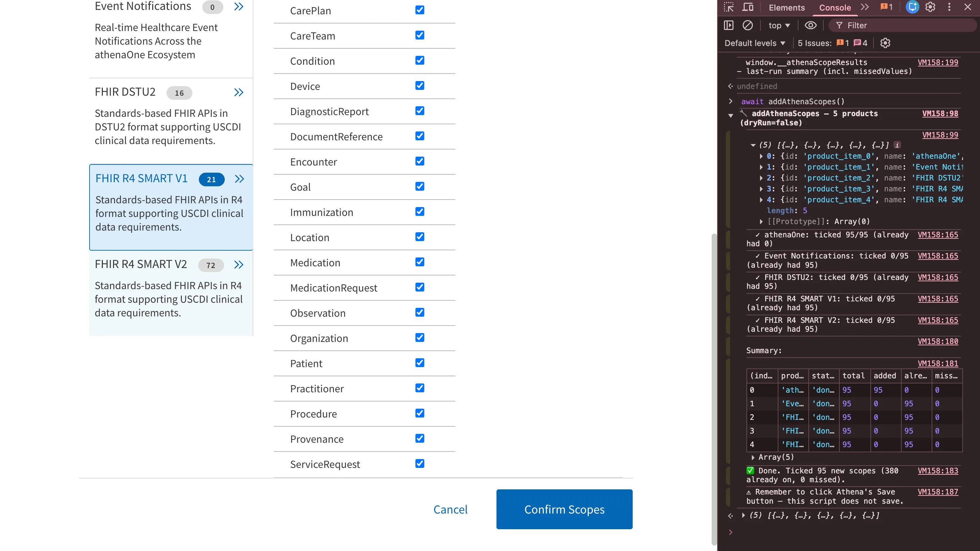The image size is (980, 551).
Task: Click double-chevron on FHIR R4 SMART V2
Action: pyautogui.click(x=239, y=265)
